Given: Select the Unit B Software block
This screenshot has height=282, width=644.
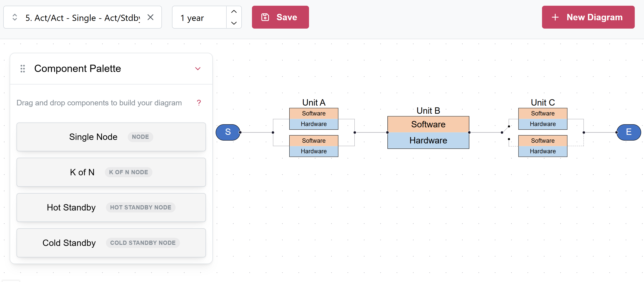Looking at the screenshot, I should 428,124.
